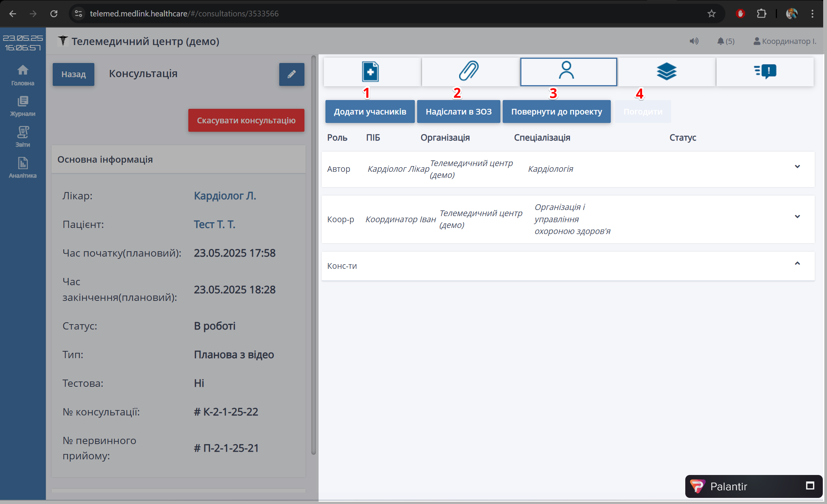Open patient link Тест Т. Т.
The width and height of the screenshot is (827, 504).
(214, 225)
